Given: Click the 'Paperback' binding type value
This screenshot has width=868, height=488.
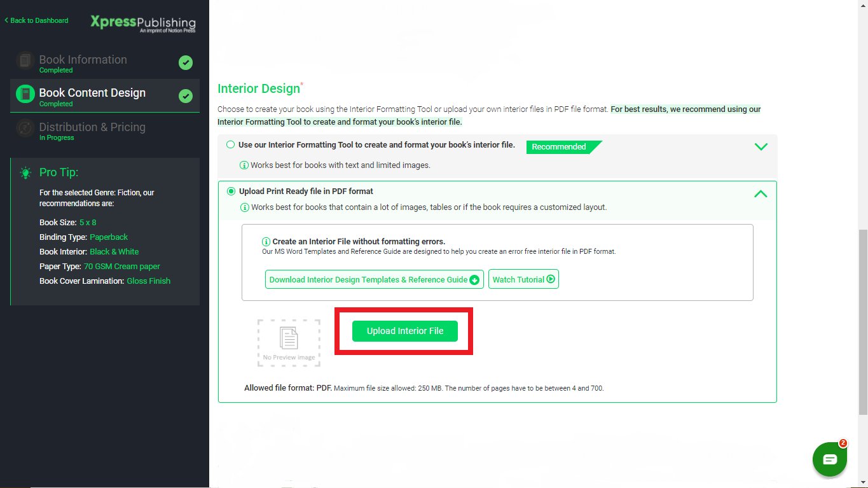Looking at the screenshot, I should 109,237.
